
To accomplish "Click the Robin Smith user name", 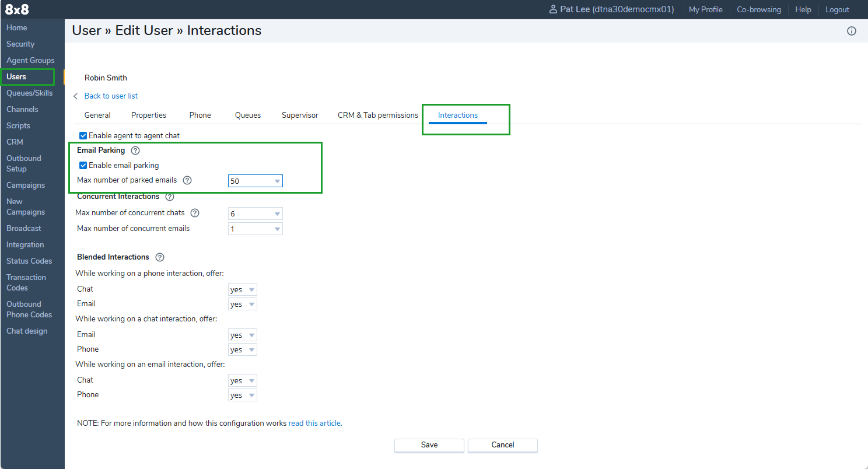I will 106,78.
